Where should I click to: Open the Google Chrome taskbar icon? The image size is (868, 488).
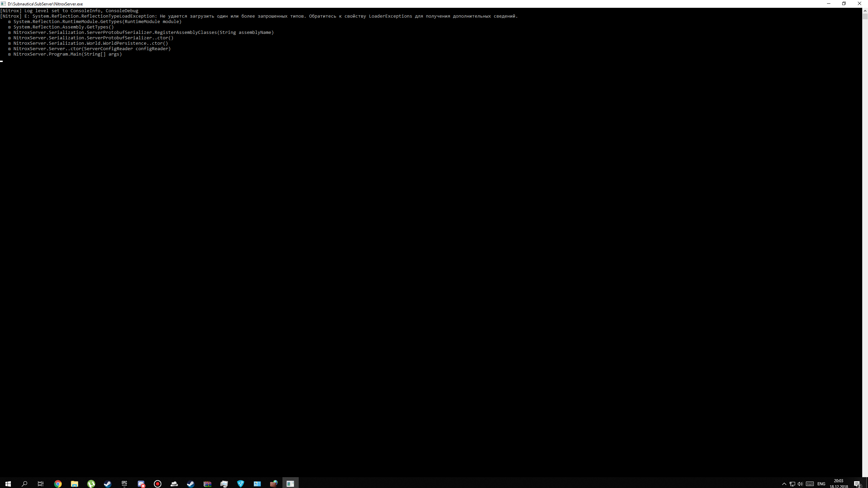58,484
